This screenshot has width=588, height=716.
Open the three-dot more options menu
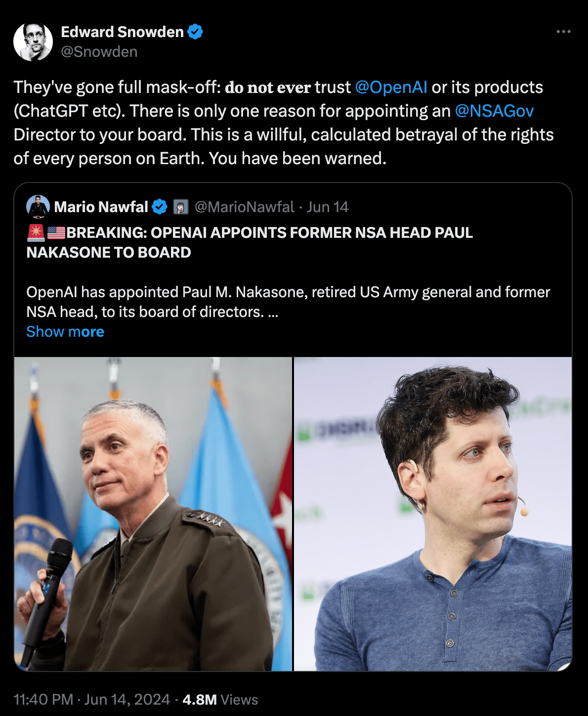point(563,32)
